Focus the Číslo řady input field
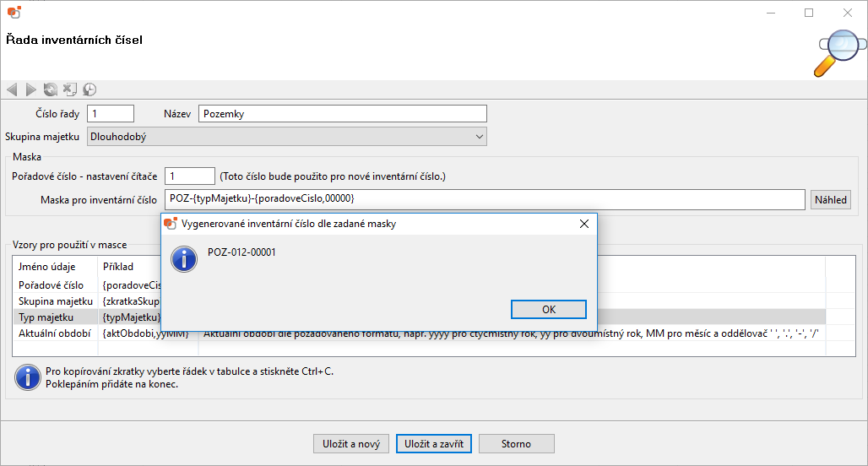Image resolution: width=868 pixels, height=466 pixels. tap(111, 113)
